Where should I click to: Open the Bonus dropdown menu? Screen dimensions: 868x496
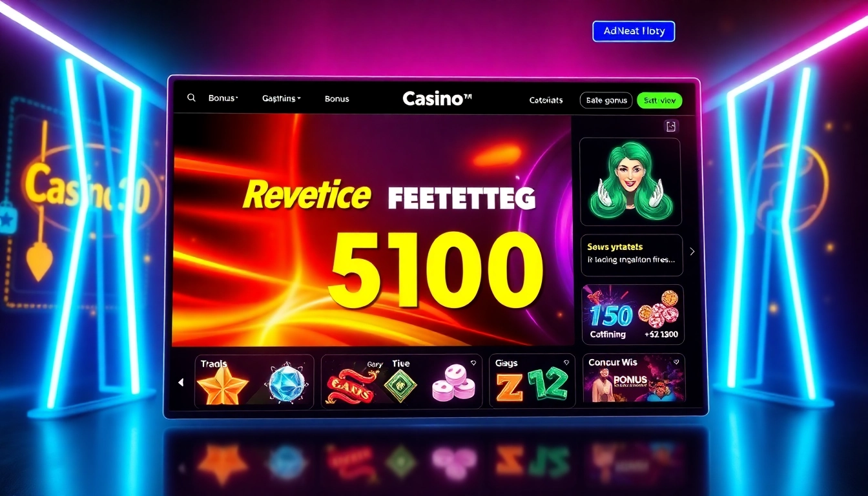pos(223,98)
